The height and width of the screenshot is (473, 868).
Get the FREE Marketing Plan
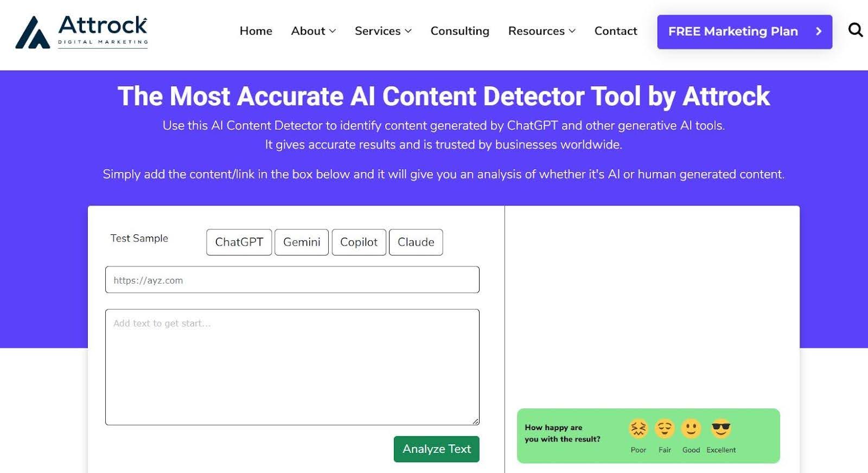click(745, 32)
